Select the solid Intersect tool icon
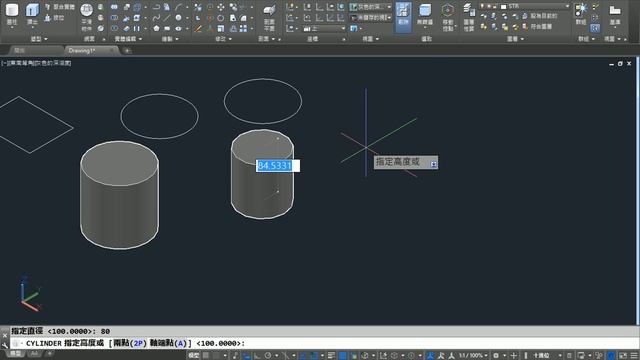640x360 pixels. (x=114, y=29)
